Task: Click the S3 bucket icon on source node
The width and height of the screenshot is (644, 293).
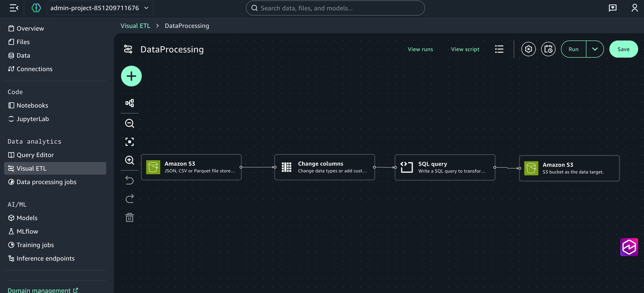Action: tap(153, 167)
